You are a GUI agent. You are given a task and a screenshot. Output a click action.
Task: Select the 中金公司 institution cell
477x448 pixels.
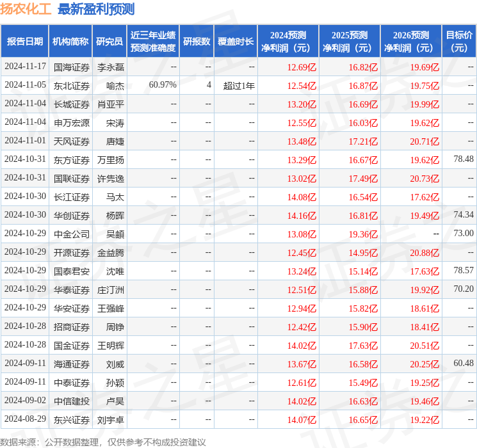(x=72, y=234)
